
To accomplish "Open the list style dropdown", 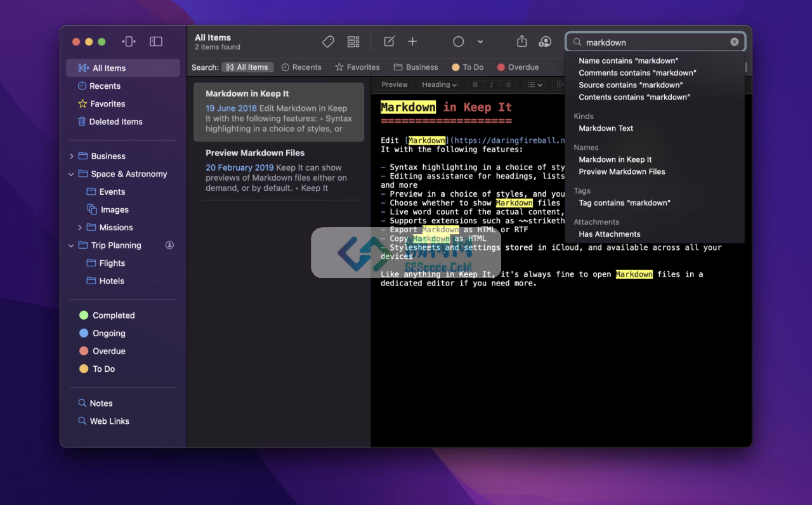I will [535, 84].
